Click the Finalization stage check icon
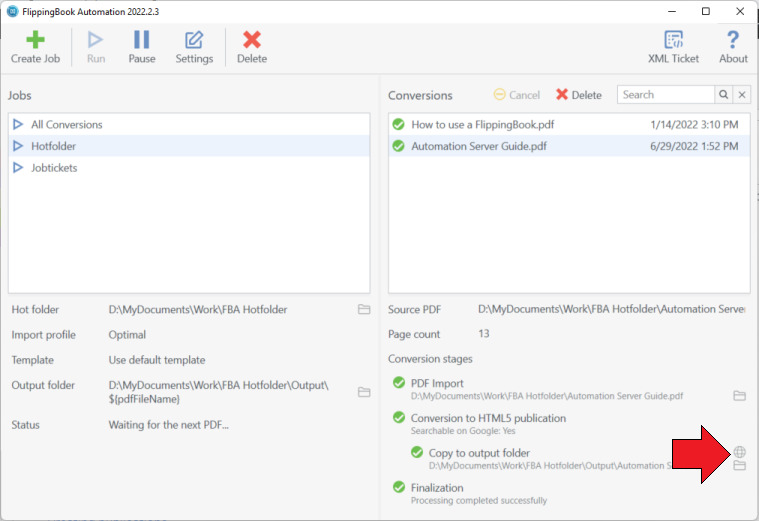 tap(399, 487)
